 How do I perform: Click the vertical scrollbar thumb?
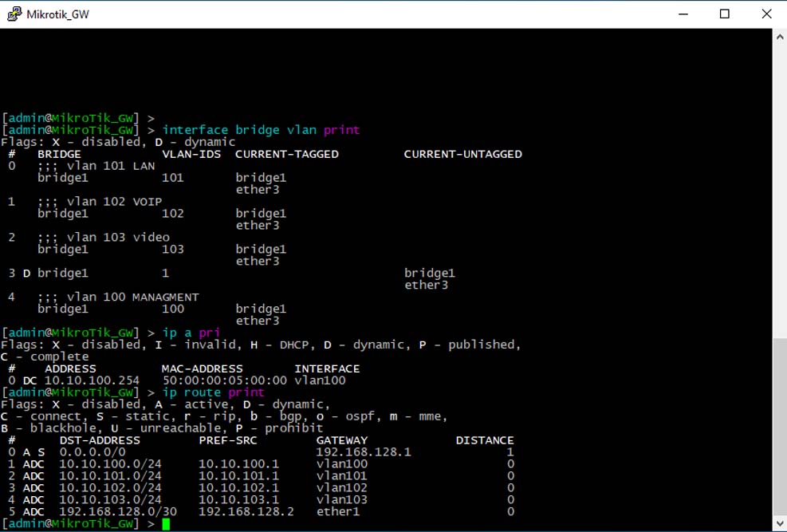(779, 427)
